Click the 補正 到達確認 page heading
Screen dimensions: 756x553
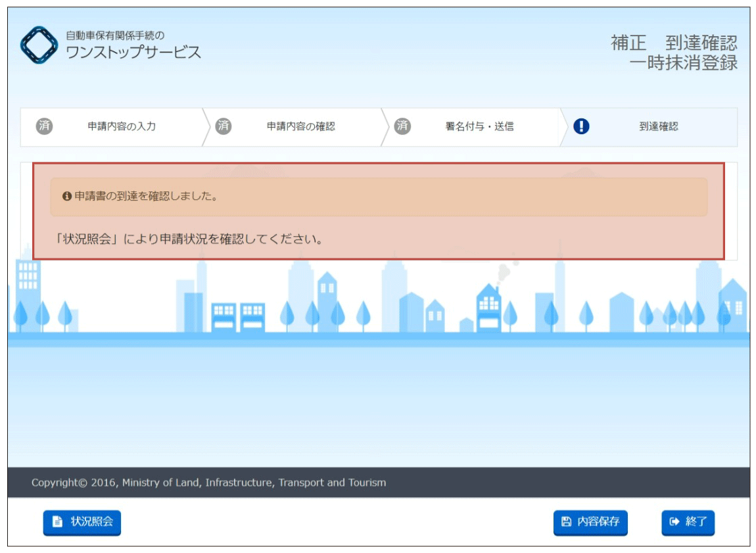674,43
